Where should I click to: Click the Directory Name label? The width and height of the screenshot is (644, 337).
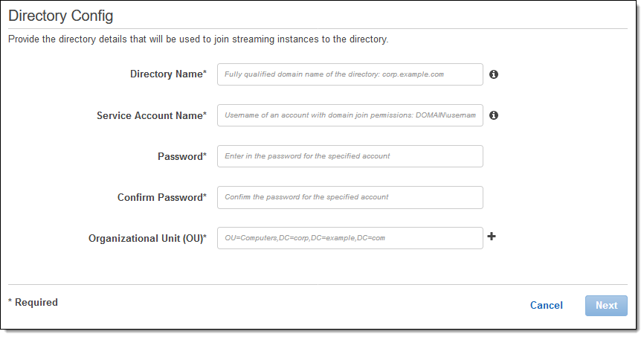coord(168,74)
